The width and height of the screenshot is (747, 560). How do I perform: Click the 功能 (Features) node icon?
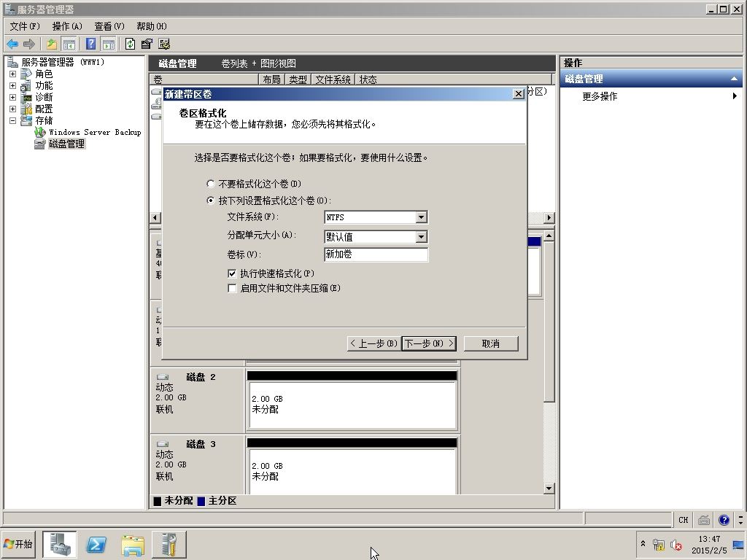[26, 86]
